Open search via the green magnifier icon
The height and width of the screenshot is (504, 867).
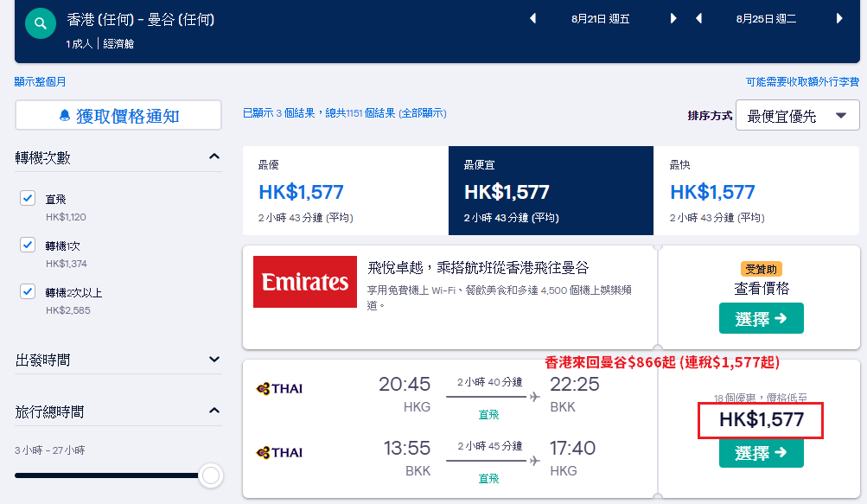point(41,23)
